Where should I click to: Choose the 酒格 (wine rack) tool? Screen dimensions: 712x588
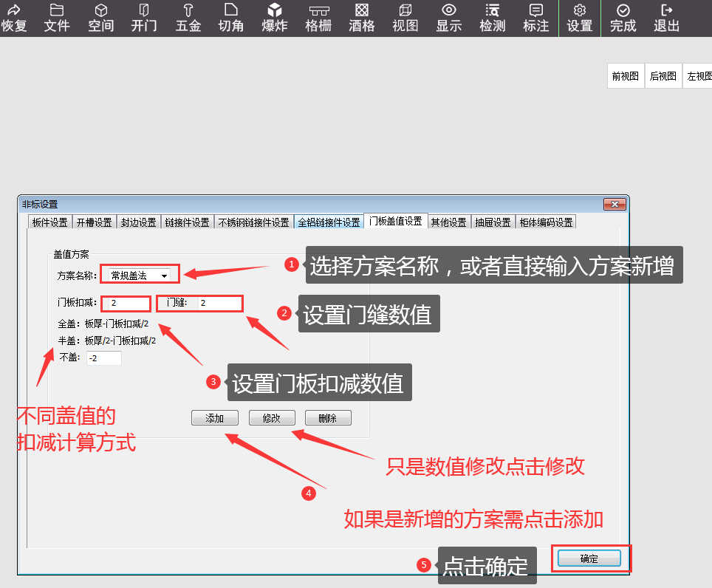tap(362, 18)
